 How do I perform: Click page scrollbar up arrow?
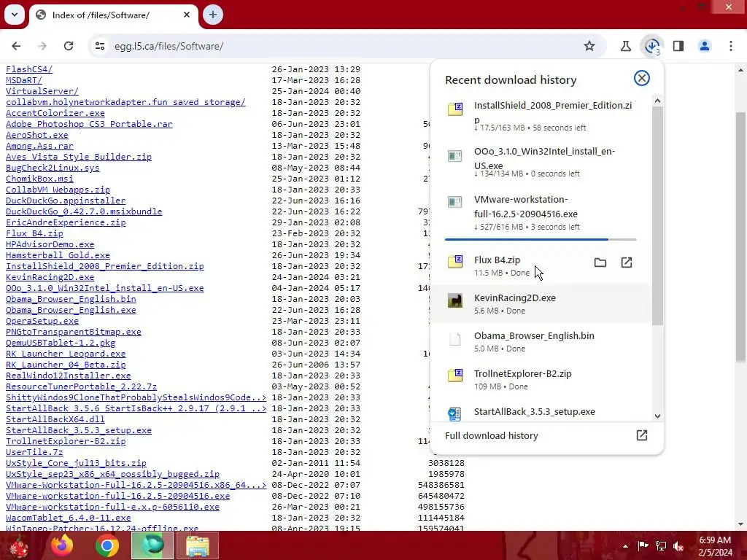pyautogui.click(x=740, y=70)
